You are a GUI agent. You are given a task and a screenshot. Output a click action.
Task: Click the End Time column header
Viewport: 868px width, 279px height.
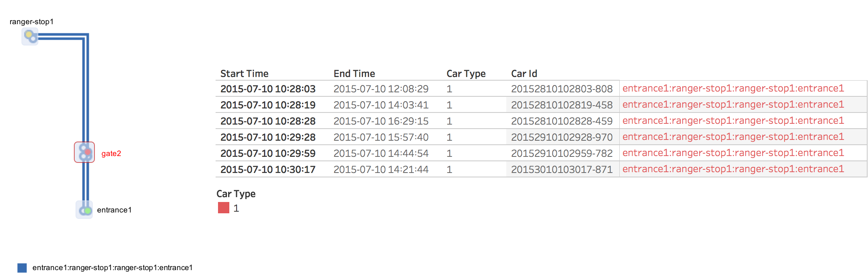pos(354,74)
